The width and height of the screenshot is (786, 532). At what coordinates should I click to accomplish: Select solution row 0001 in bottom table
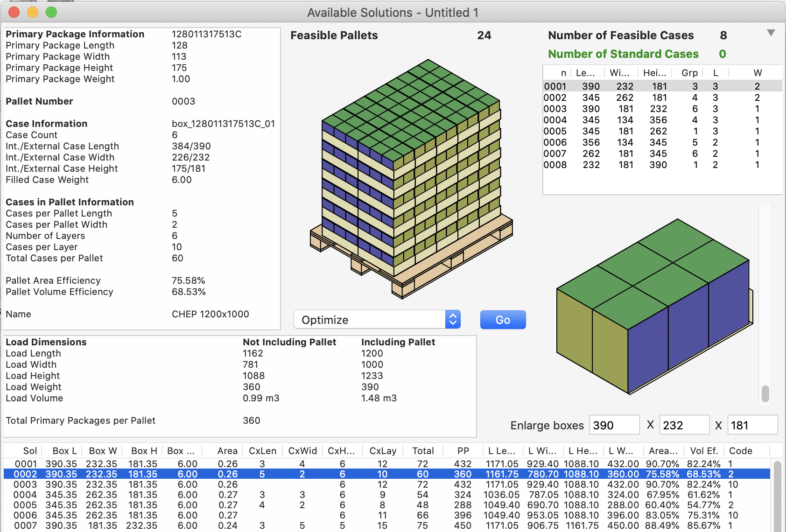(x=387, y=464)
